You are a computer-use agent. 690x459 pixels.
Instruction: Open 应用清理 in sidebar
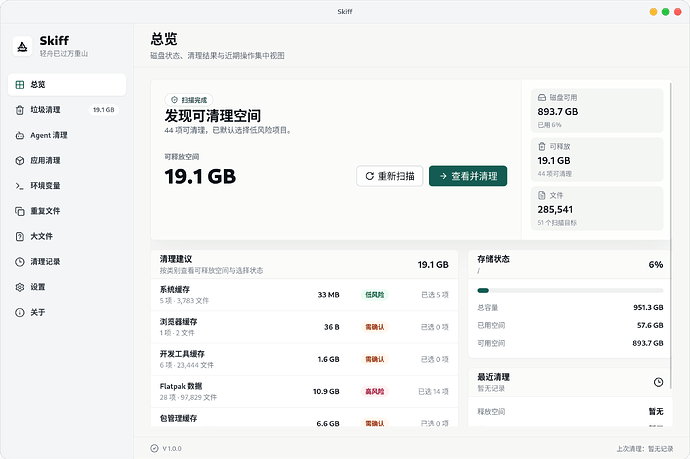click(x=67, y=161)
